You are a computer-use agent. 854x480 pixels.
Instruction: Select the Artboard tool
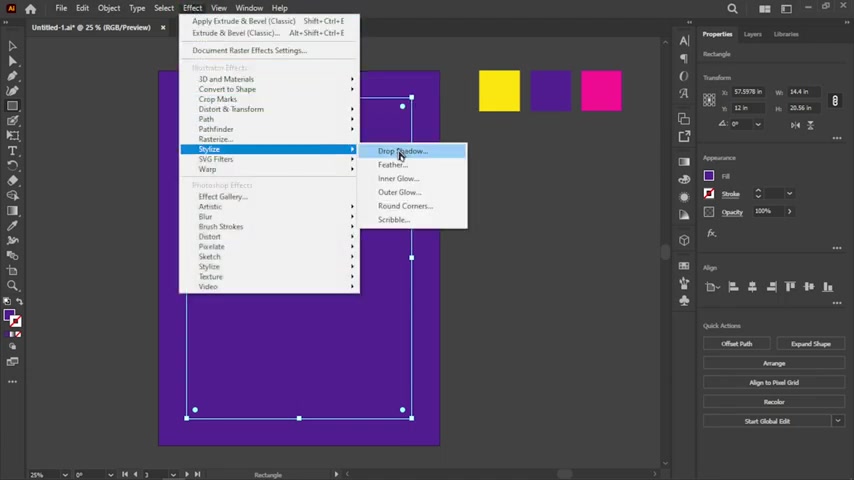(x=12, y=270)
